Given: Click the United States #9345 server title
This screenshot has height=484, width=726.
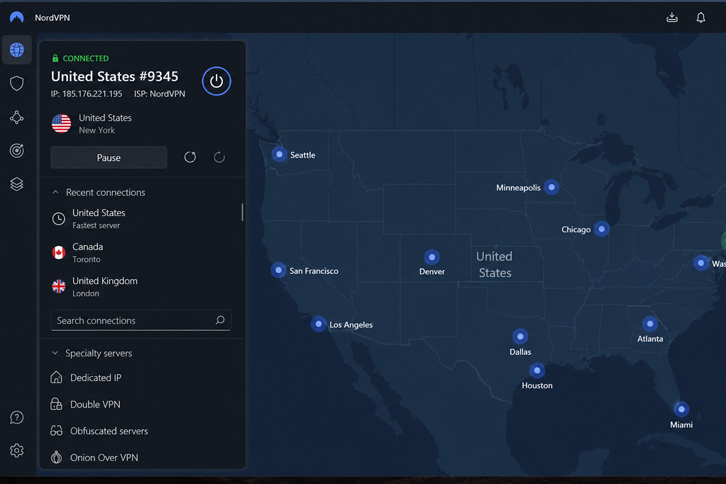Looking at the screenshot, I should (114, 76).
